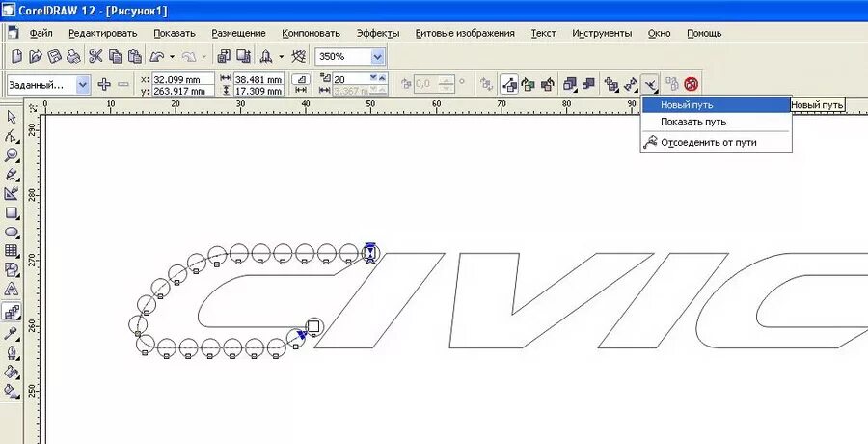Toggle Counterclockwise Blend mode
The width and height of the screenshot is (868, 444).
coord(548,84)
